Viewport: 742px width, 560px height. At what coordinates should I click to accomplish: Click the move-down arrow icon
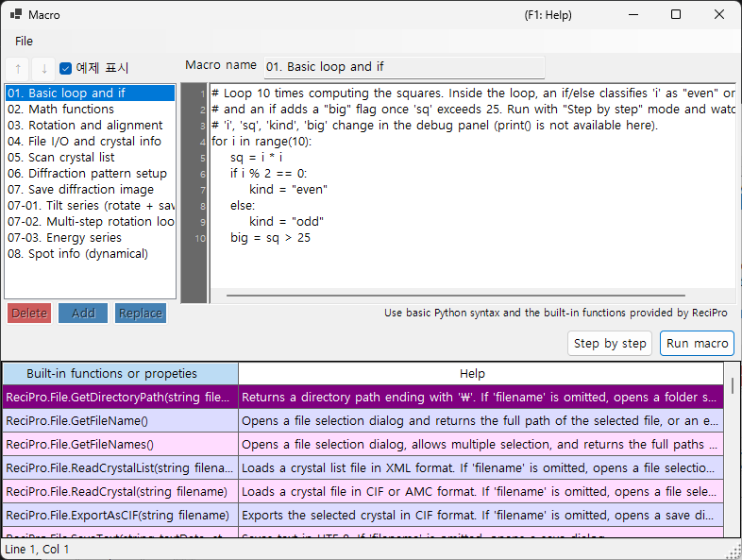click(x=44, y=69)
